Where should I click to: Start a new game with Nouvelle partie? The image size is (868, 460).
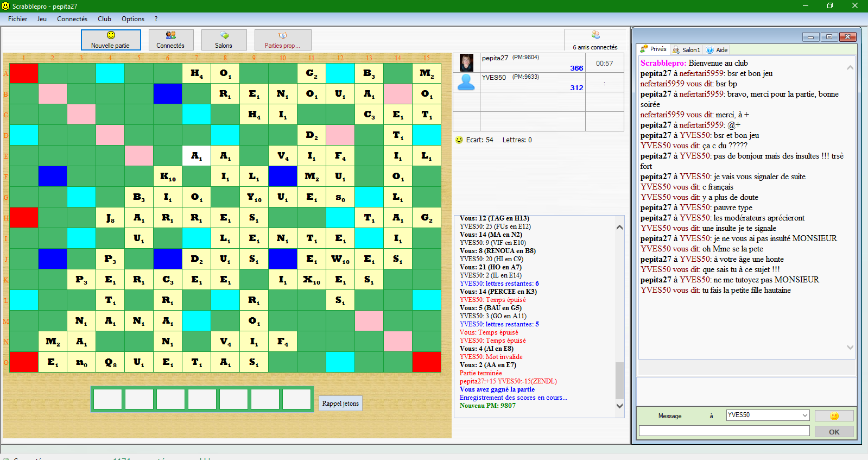coord(111,40)
